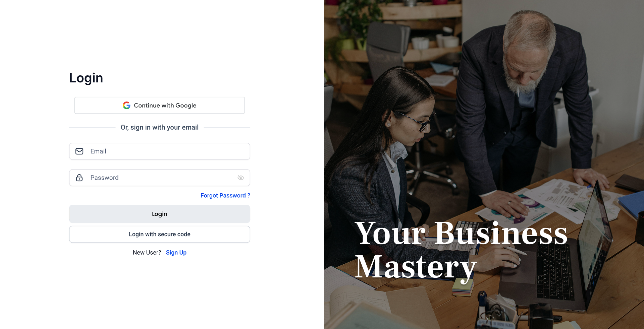Click the Login page heading

pos(86,78)
